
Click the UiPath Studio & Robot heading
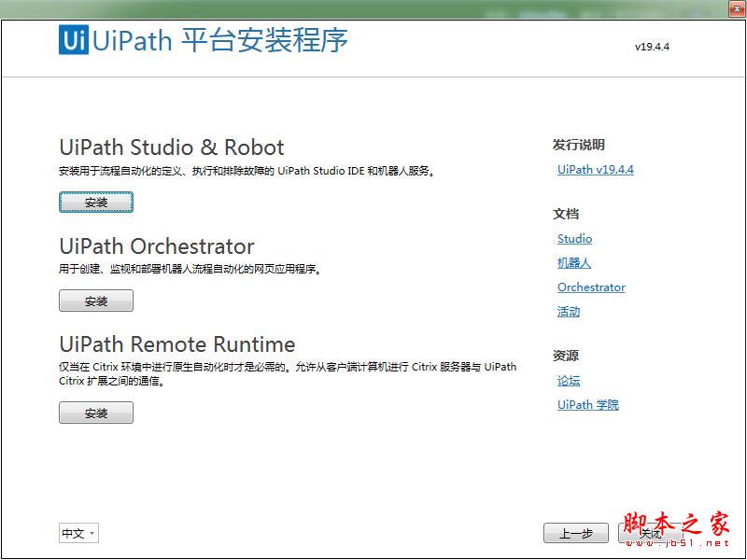click(172, 147)
